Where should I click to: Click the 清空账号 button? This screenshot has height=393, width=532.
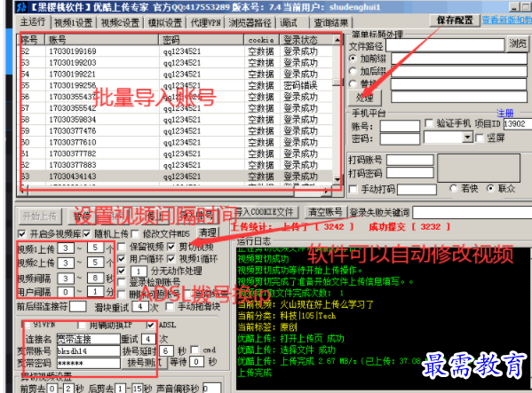coord(325,212)
